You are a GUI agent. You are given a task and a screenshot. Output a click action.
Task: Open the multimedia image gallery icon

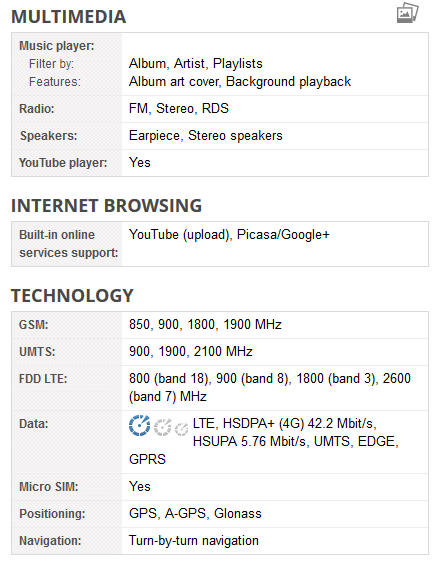tap(408, 13)
